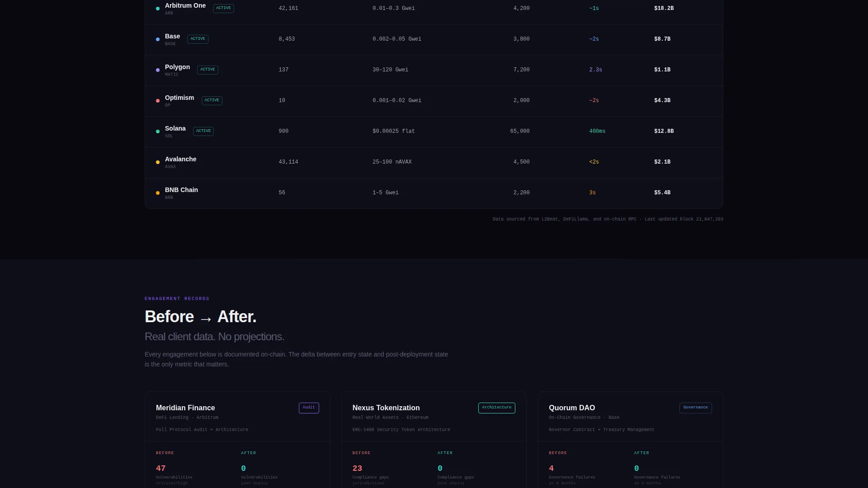Click the 25–100 nAVAX gas value
Screen dimensions: 868x488
(x=392, y=162)
